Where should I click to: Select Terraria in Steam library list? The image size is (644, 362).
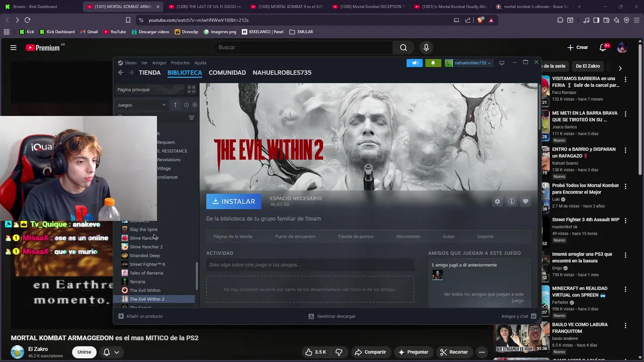tap(137, 282)
